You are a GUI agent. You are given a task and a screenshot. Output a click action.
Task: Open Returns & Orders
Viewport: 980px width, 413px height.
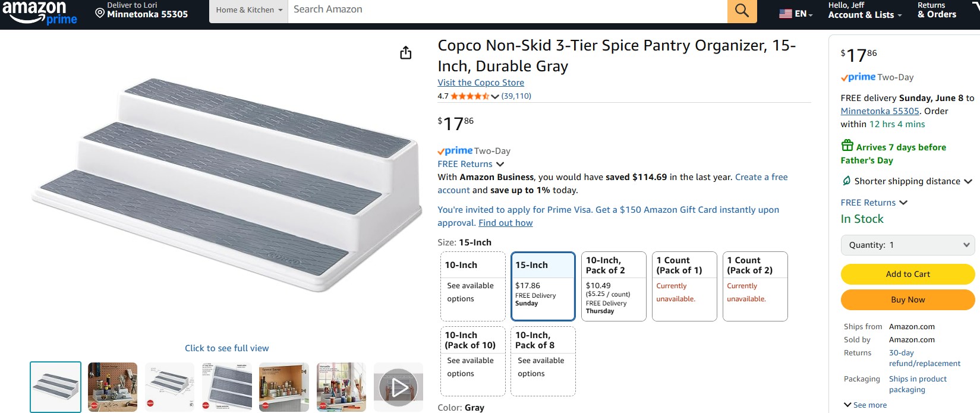point(937,11)
